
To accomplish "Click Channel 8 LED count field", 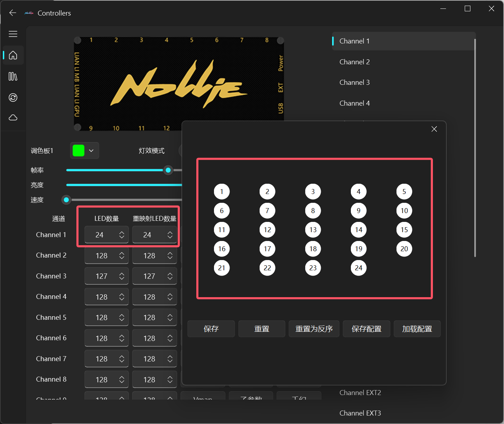I will [106, 380].
